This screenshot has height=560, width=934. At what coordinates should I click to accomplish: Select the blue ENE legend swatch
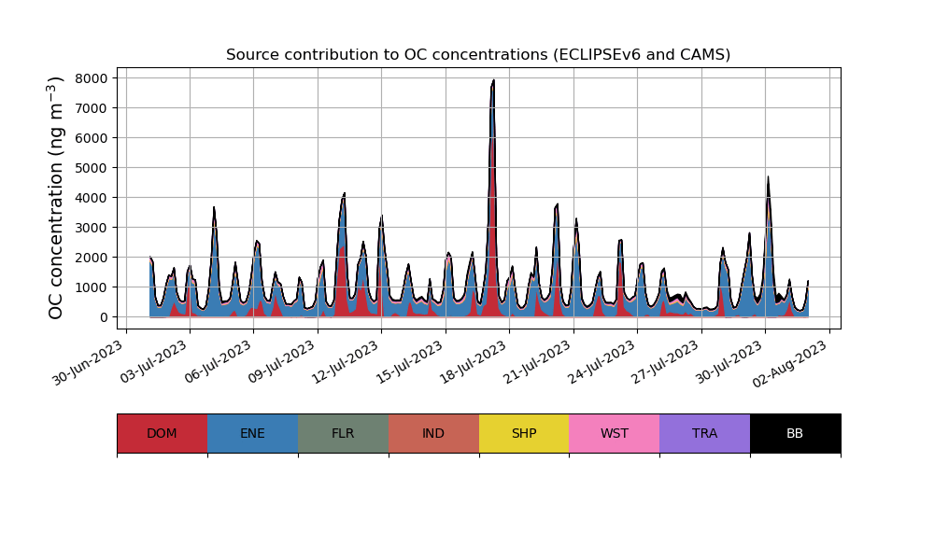click(x=252, y=433)
